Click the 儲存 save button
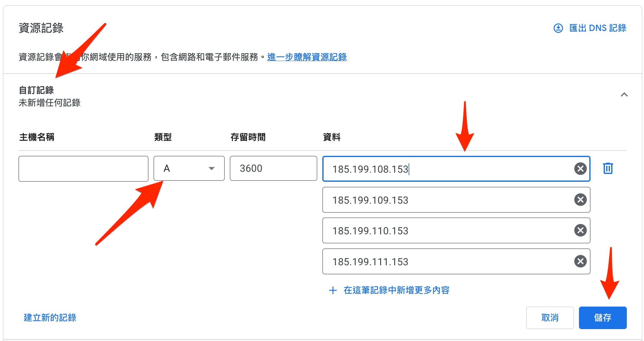 602,318
